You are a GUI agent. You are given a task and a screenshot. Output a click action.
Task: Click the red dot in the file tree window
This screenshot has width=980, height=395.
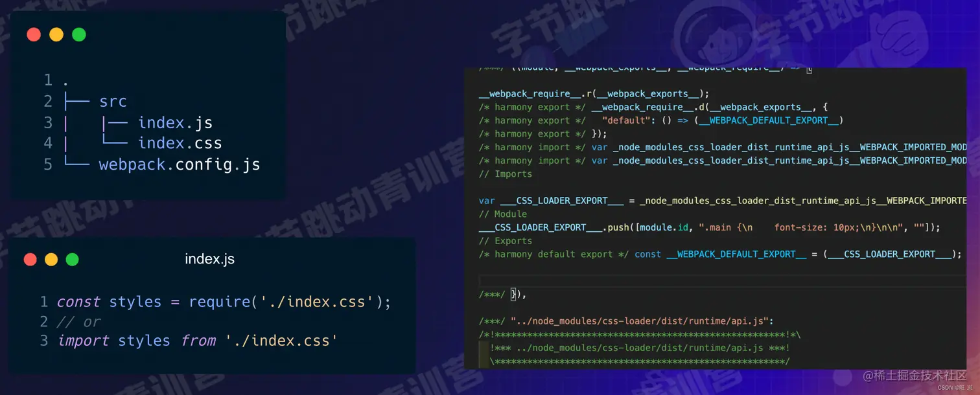click(34, 34)
